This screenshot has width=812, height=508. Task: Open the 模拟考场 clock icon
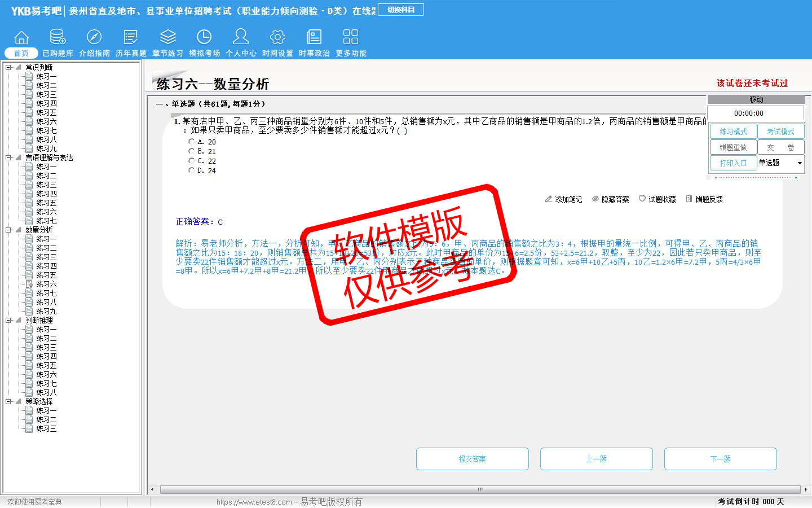[x=204, y=38]
